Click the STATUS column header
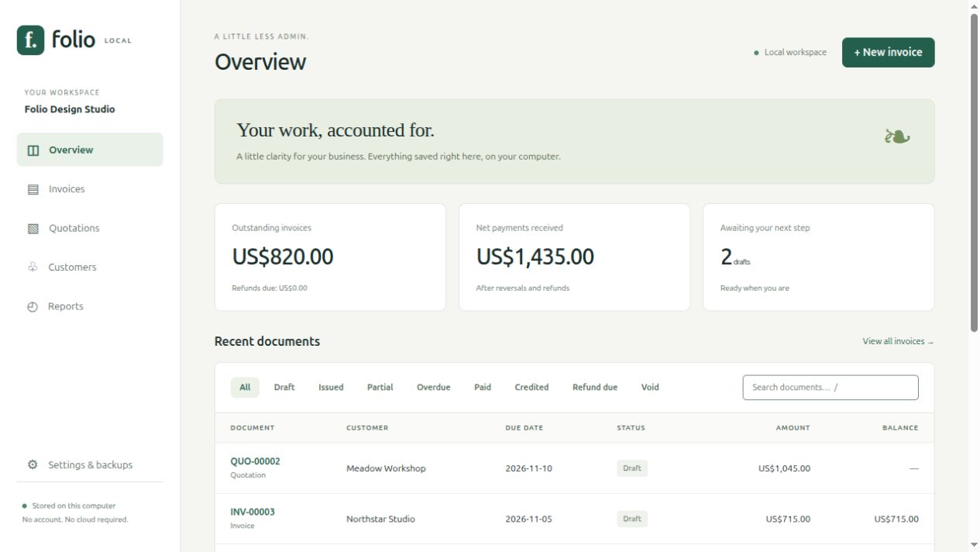 click(x=631, y=428)
